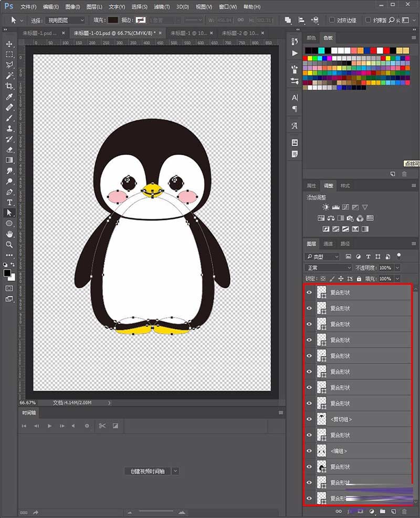420x518 pixels.
Task: Pick the Eyedropper tool
Action: coord(9,97)
